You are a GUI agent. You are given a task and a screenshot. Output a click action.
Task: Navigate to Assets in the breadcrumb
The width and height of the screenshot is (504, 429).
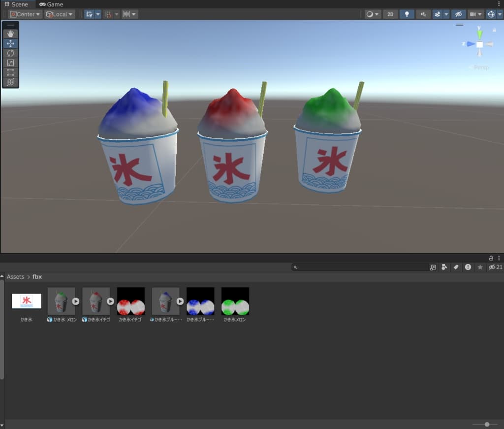(15, 277)
